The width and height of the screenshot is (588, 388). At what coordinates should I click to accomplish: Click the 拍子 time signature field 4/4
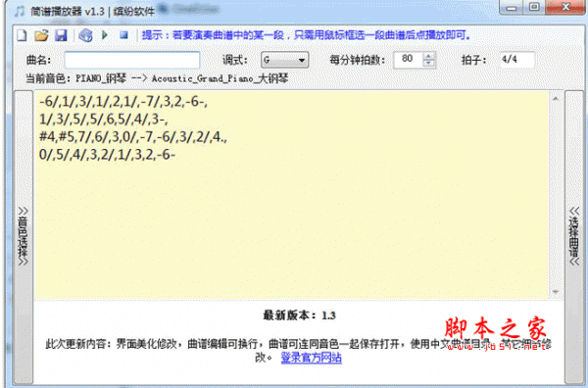click(517, 60)
